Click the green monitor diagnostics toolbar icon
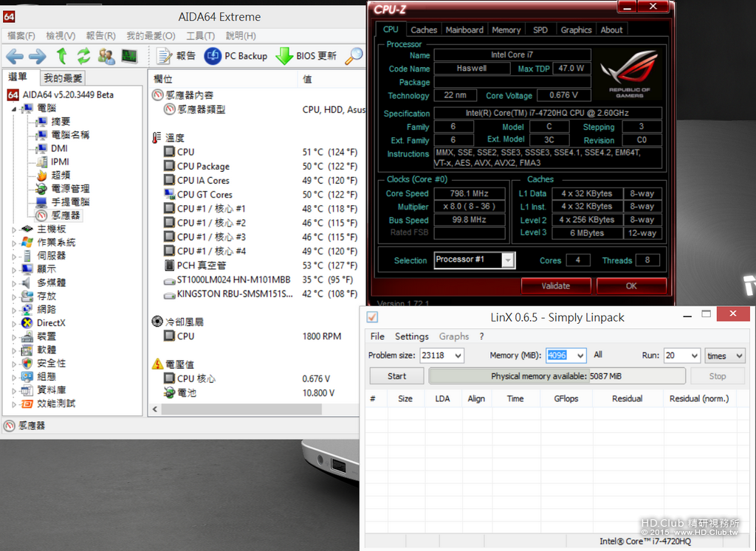This screenshot has height=551, width=756. (x=128, y=56)
